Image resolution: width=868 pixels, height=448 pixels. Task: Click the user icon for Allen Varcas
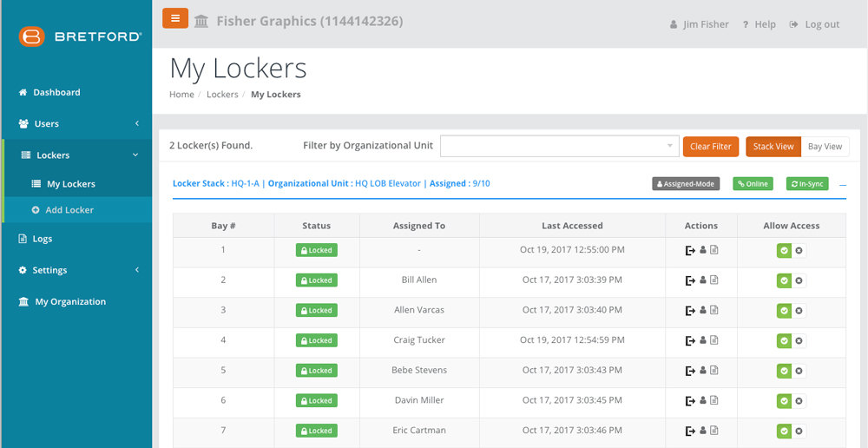[703, 310]
